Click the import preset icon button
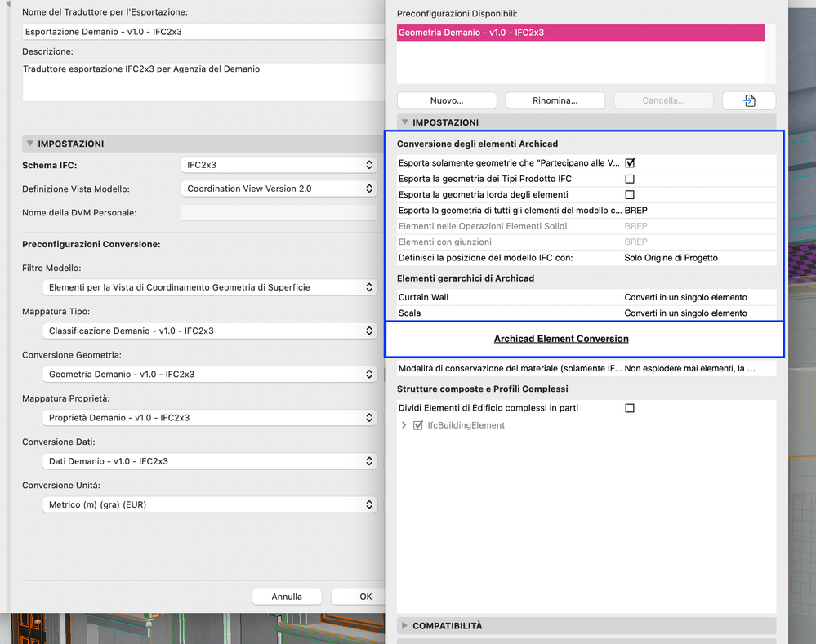Viewport: 816px width, 644px height. click(x=749, y=100)
